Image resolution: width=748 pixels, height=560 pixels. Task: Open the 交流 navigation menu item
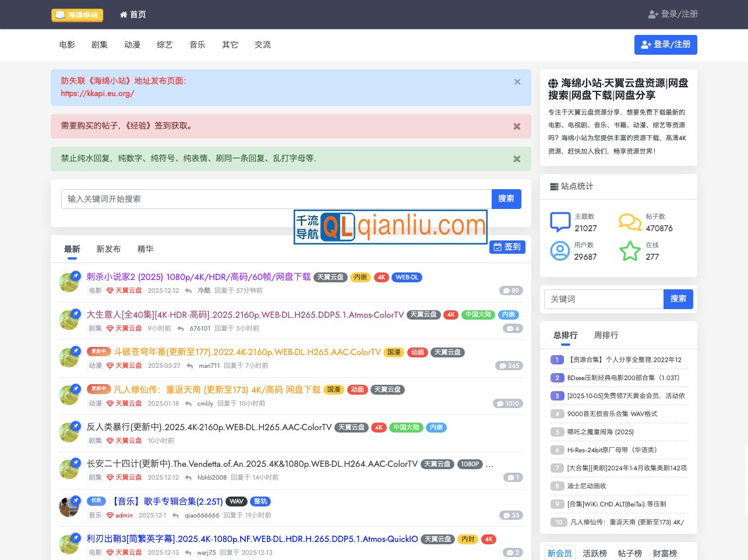tap(262, 45)
